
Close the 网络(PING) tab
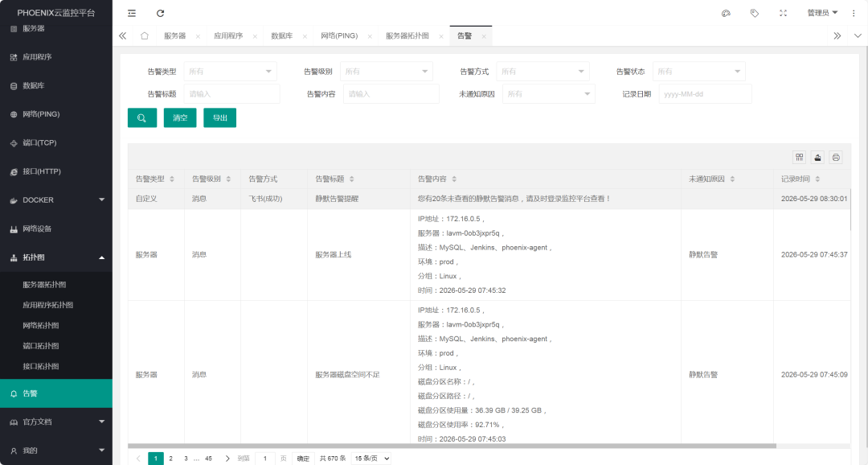click(369, 36)
